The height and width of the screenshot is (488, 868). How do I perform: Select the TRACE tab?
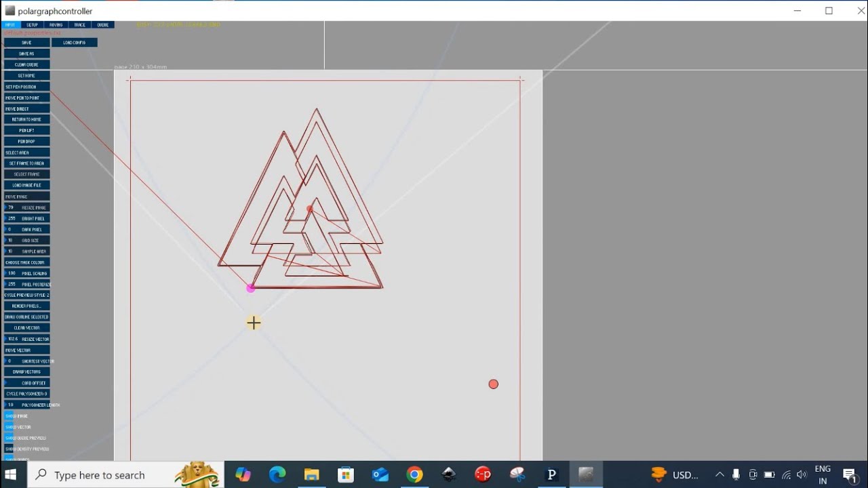tap(79, 24)
